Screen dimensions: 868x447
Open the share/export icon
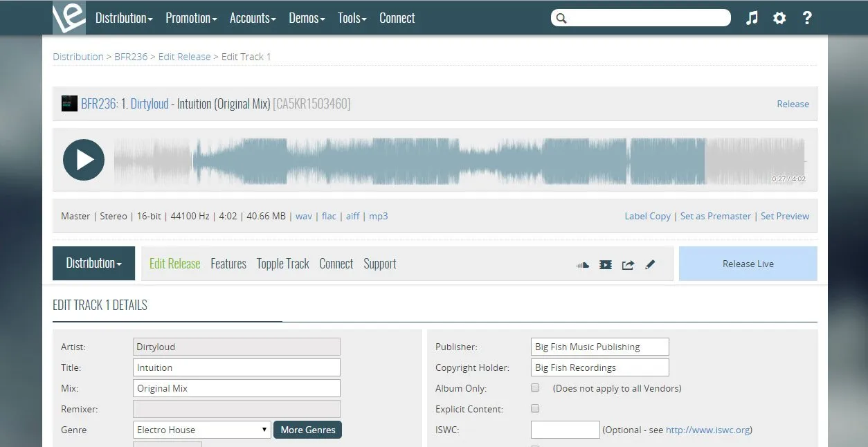coord(628,264)
